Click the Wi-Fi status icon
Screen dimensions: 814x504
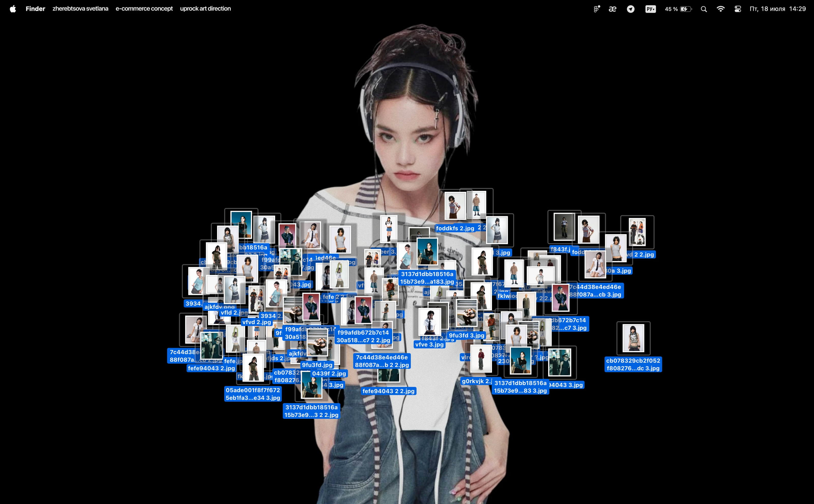click(720, 9)
